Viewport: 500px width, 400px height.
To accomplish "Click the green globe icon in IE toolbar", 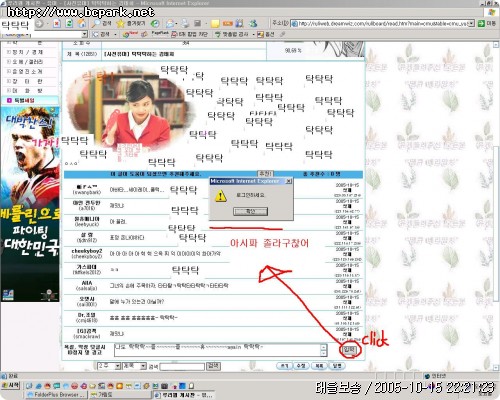I will pyautogui.click(x=253, y=24).
